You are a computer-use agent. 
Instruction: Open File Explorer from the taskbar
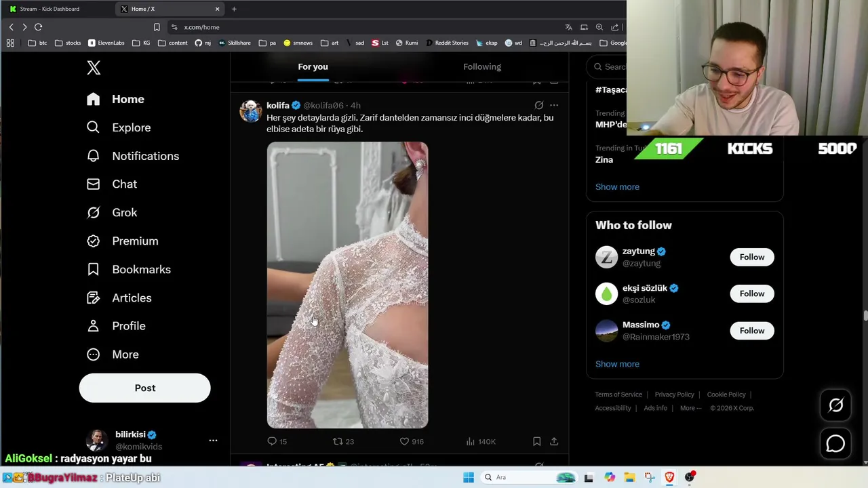click(x=629, y=477)
